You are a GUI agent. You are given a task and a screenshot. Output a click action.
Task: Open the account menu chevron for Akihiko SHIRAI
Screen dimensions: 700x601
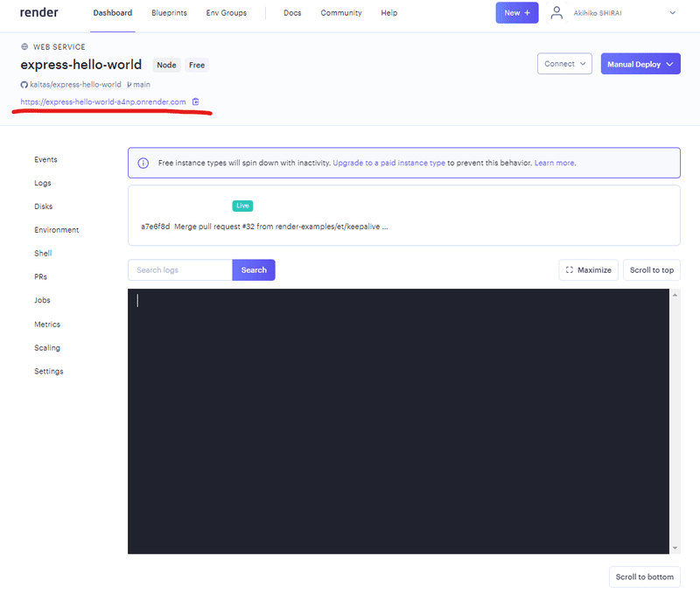pyautogui.click(x=672, y=12)
